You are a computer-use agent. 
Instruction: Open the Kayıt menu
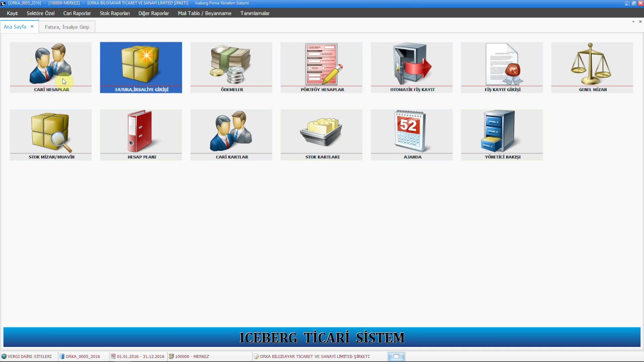point(12,14)
